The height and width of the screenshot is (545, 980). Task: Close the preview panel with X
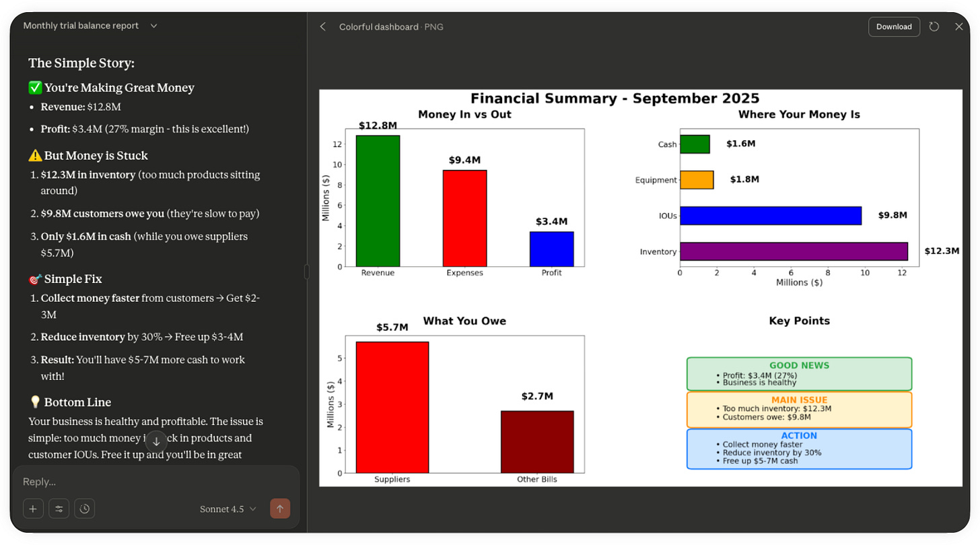point(959,27)
